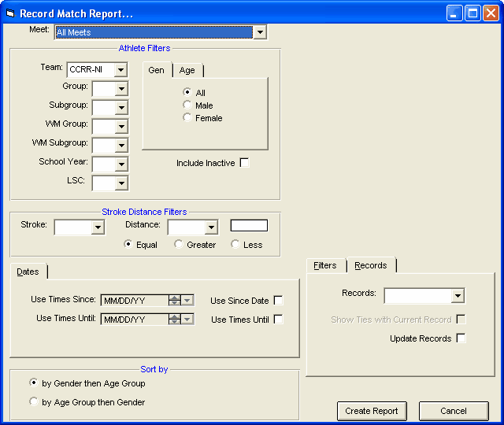Check the Use Since Date box
This screenshot has width=504, height=425.
pos(278,301)
